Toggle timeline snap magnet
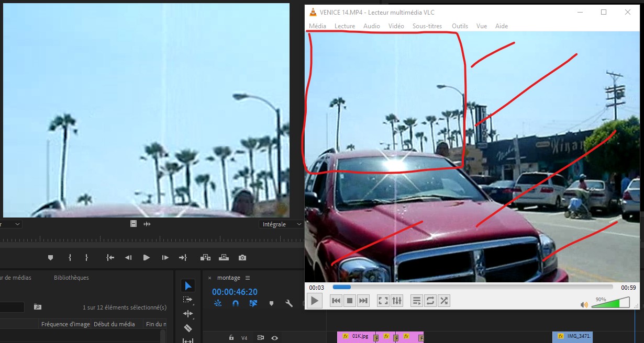 [x=236, y=303]
